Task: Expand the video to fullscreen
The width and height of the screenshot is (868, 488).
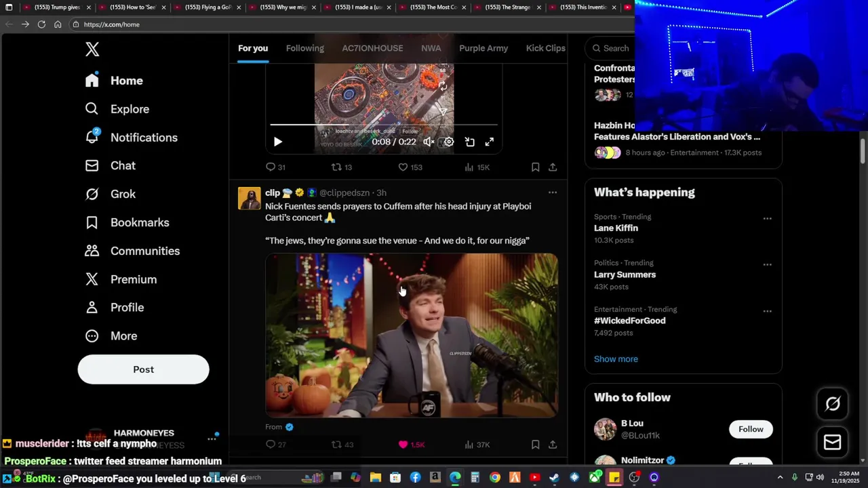Action: pyautogui.click(x=490, y=142)
